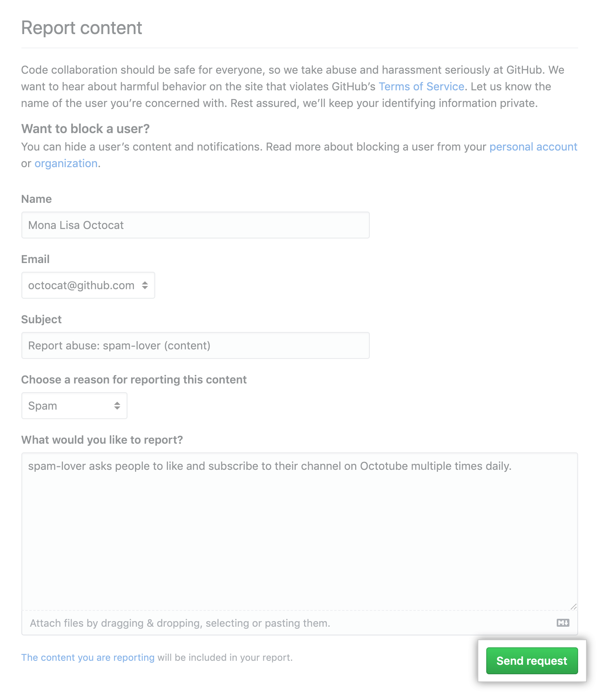Open the email address dropdown
The height and width of the screenshot is (700, 609).
tap(88, 285)
